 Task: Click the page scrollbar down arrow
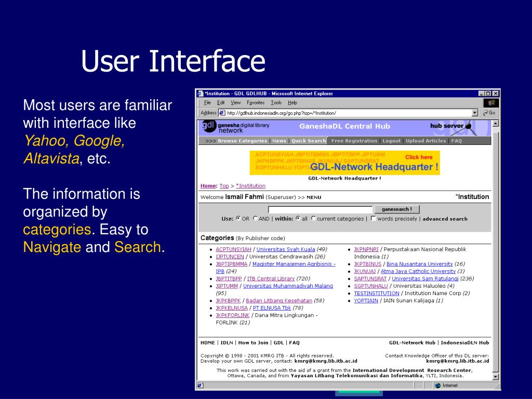click(x=495, y=377)
